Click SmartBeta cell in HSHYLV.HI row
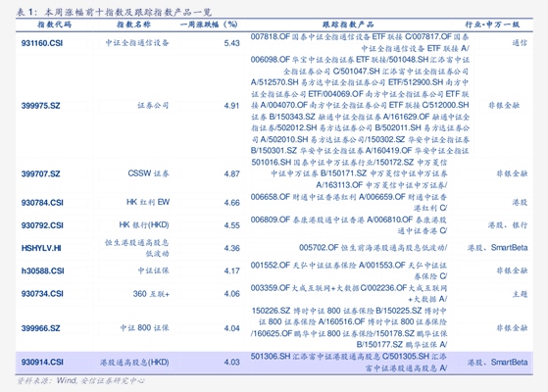This screenshot has height=392, width=548. click(x=497, y=248)
